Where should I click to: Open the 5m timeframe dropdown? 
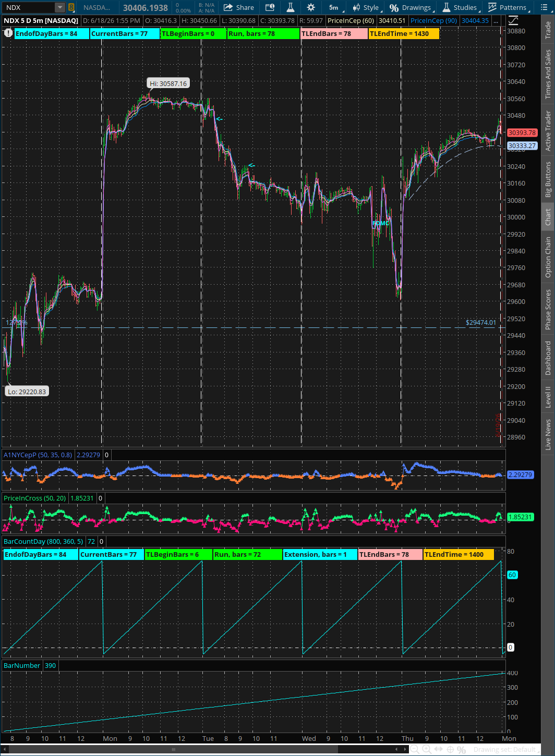(x=335, y=7)
